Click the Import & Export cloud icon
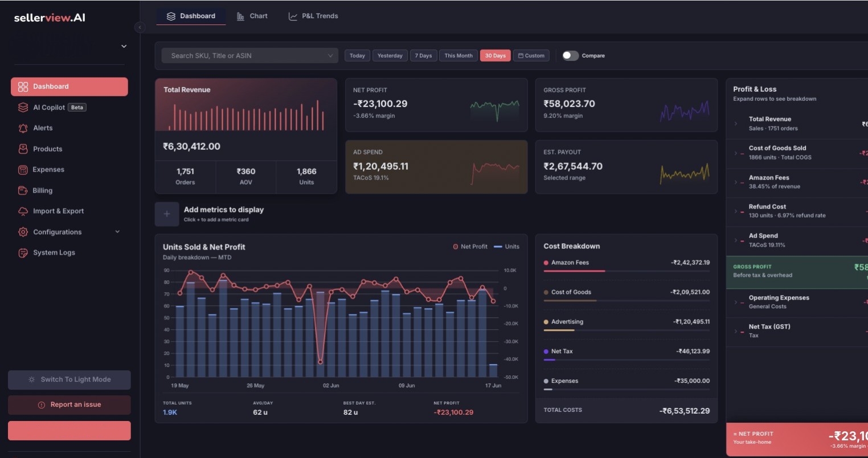The image size is (868, 458). [x=23, y=211]
